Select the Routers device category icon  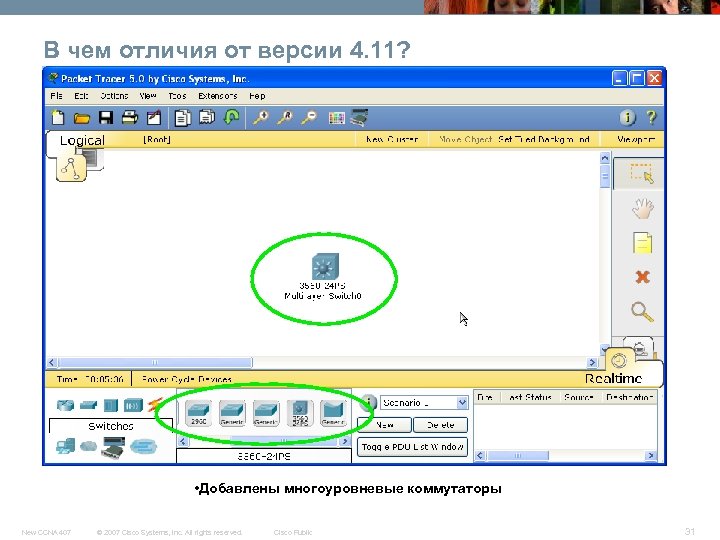coord(65,405)
